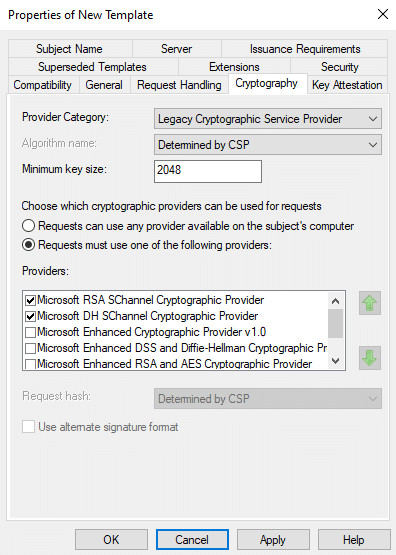Check Microsoft Enhanced DSS and Diffie-Hellman provider
The height and width of the screenshot is (555, 396).
coord(30,348)
